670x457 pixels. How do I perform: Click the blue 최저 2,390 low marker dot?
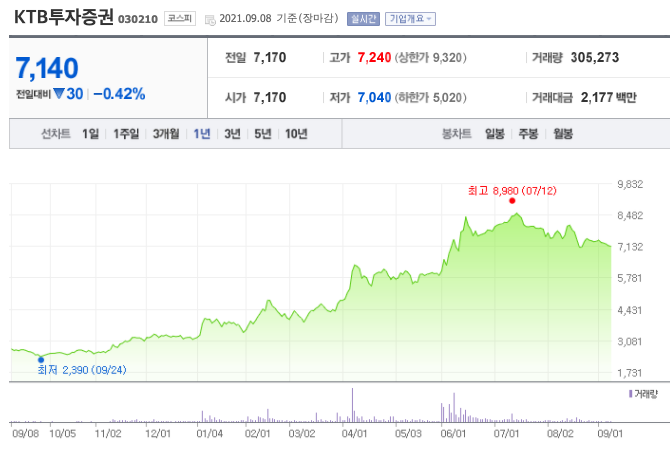41,360
